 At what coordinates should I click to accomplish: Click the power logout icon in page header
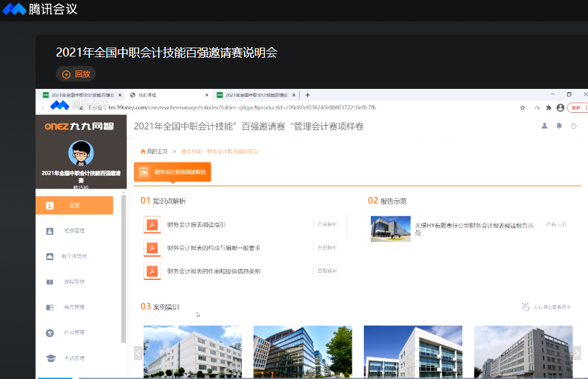(573, 126)
